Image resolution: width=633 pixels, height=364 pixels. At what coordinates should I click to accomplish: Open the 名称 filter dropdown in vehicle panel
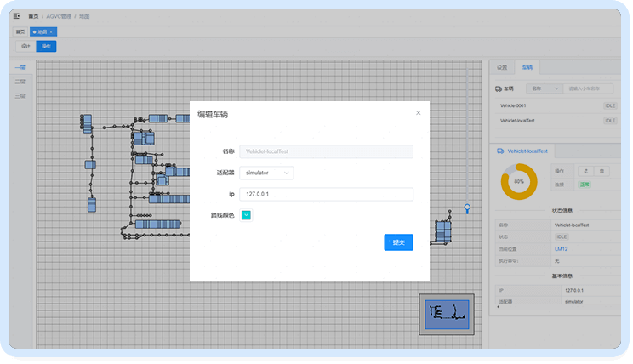[545, 88]
